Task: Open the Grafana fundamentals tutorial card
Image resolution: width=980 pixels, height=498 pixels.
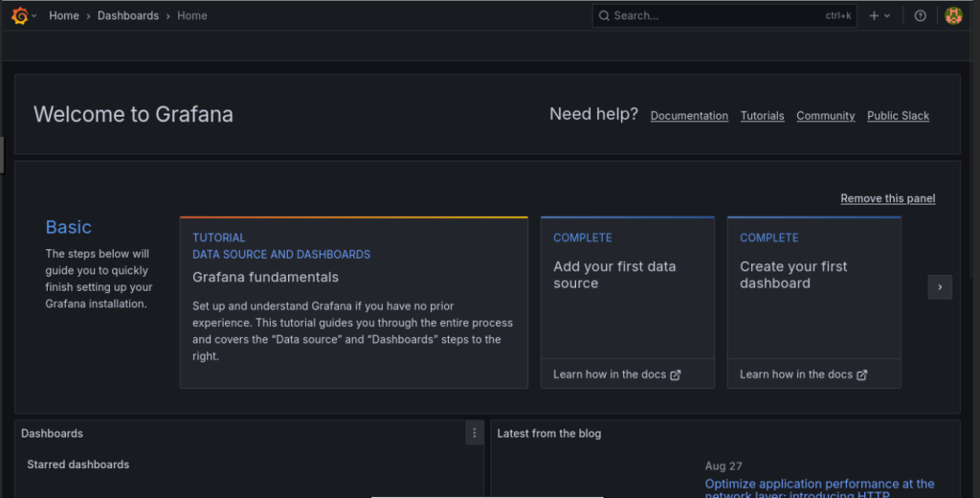Action: click(x=354, y=303)
